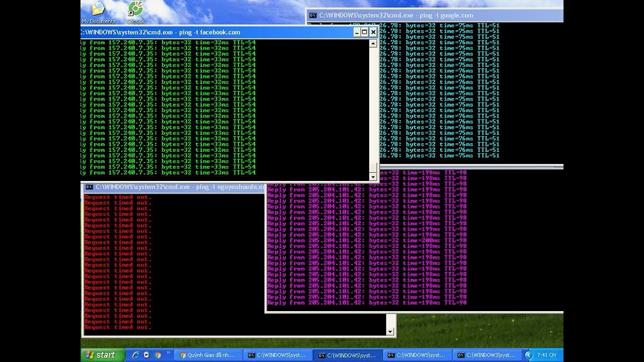Select cmd taskbar button adjacent to Chrome button
The width and height of the screenshot is (644, 362).
click(x=278, y=355)
